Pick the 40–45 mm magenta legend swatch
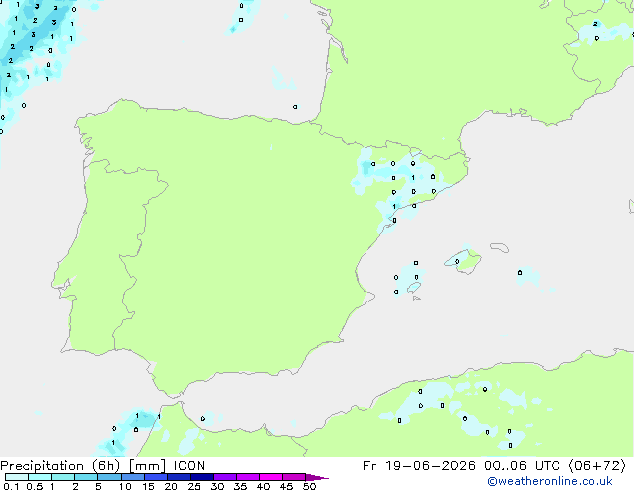Viewport: 634px width, 490px height. tap(271, 477)
